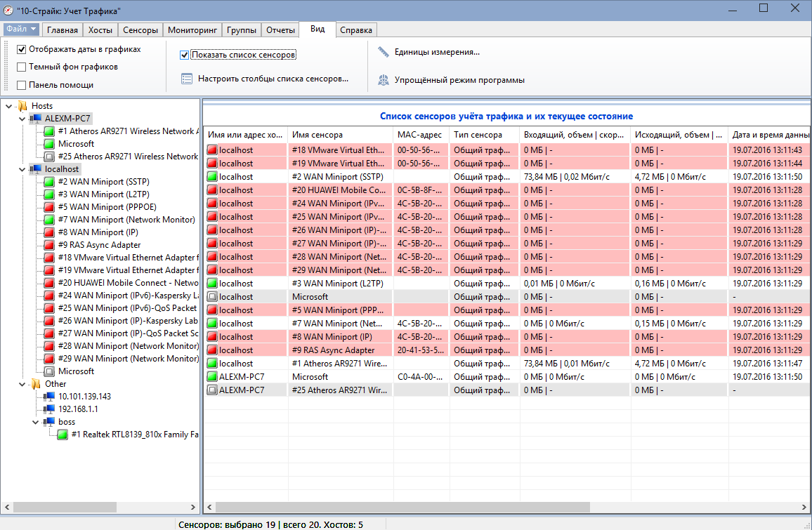
Task: Toggle 'Показать список сенсоров' checkbox
Action: click(x=184, y=55)
